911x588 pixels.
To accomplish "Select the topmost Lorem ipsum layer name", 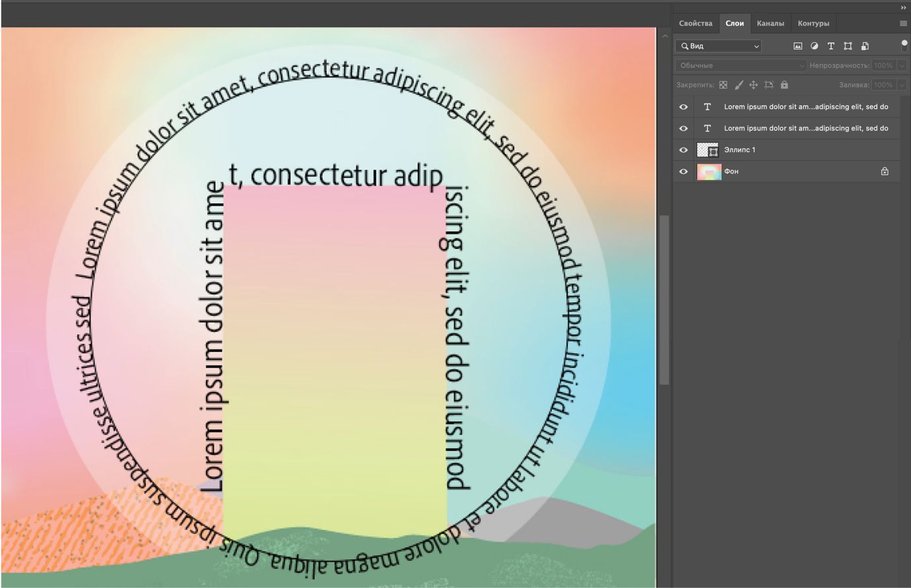I will (806, 107).
